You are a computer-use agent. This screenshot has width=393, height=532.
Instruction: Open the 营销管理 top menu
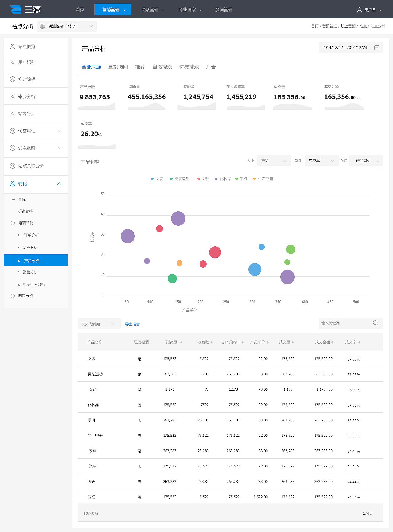tap(113, 10)
